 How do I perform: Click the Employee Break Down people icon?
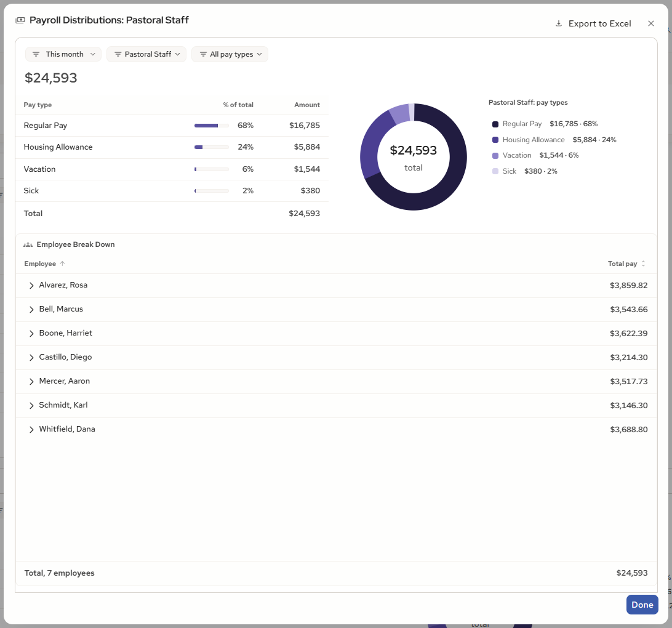click(28, 245)
